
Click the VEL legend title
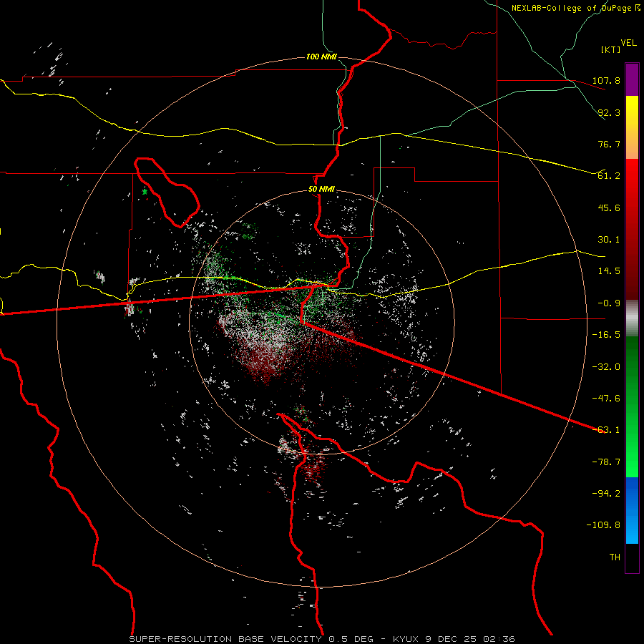click(x=628, y=42)
